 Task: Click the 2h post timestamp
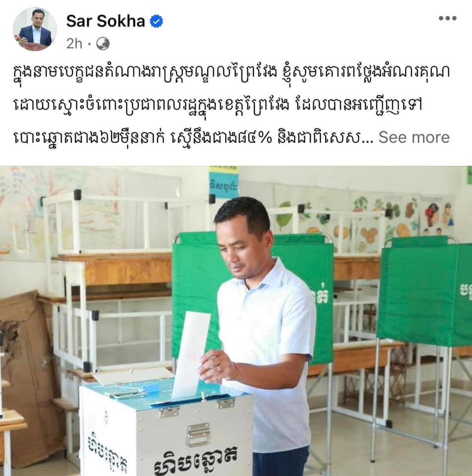tap(74, 44)
